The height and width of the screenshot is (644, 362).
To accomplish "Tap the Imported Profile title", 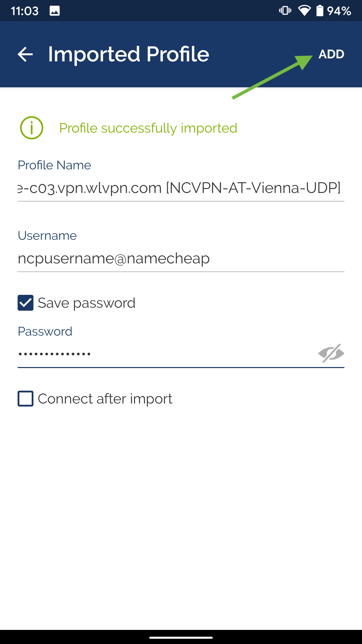I will (128, 54).
